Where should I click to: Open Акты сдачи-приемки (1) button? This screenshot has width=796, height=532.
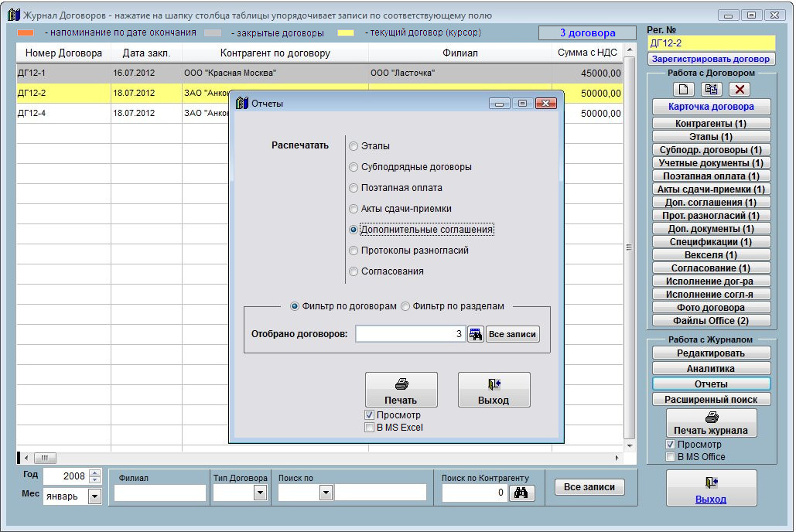coord(711,189)
